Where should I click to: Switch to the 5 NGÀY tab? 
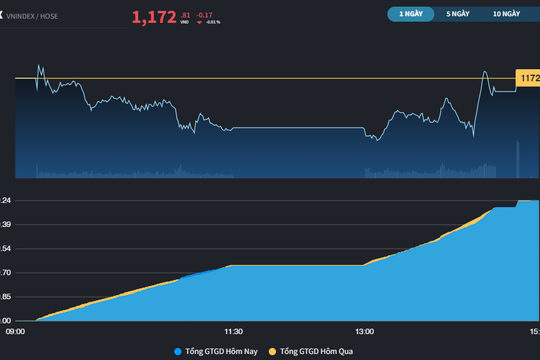point(458,14)
